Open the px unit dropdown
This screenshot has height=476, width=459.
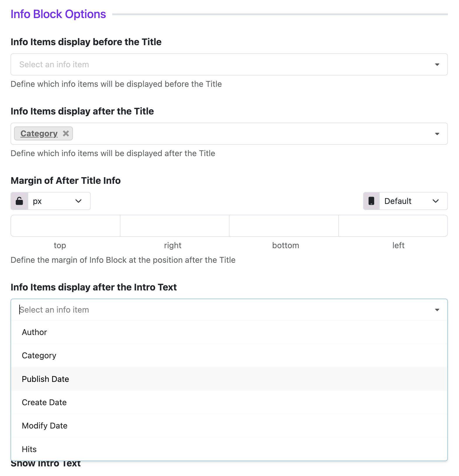click(x=59, y=201)
